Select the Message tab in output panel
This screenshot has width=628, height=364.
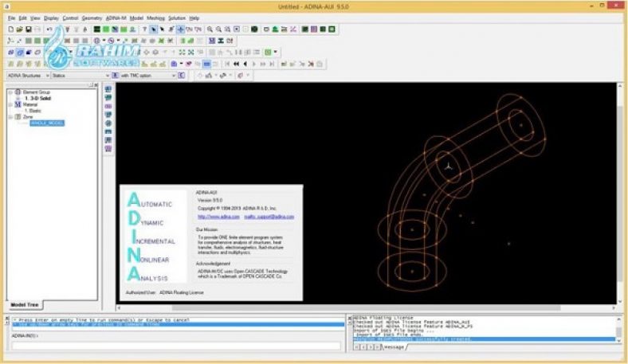click(394, 346)
